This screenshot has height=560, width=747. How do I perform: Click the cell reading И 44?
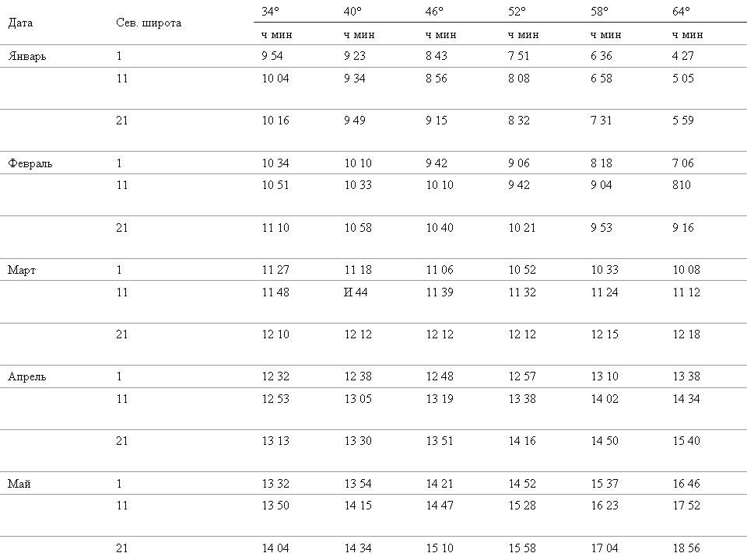point(356,292)
